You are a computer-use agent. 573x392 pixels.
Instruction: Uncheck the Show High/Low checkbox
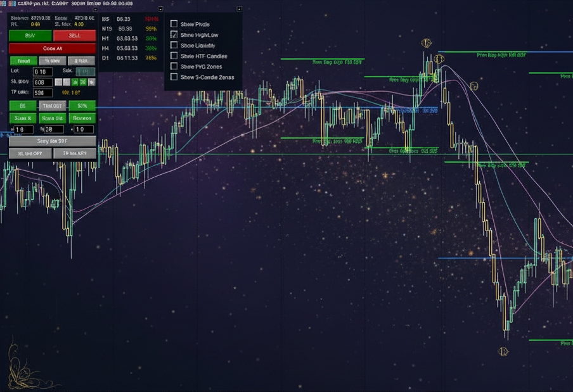tap(174, 35)
